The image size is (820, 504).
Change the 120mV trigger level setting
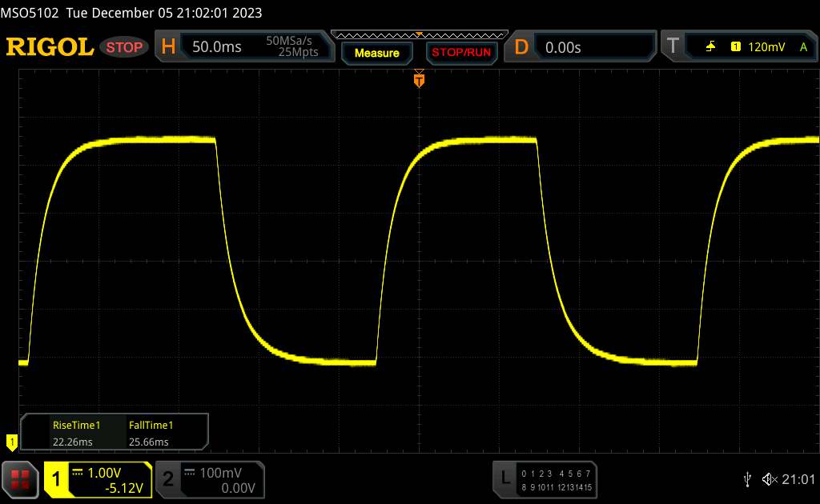pos(767,47)
